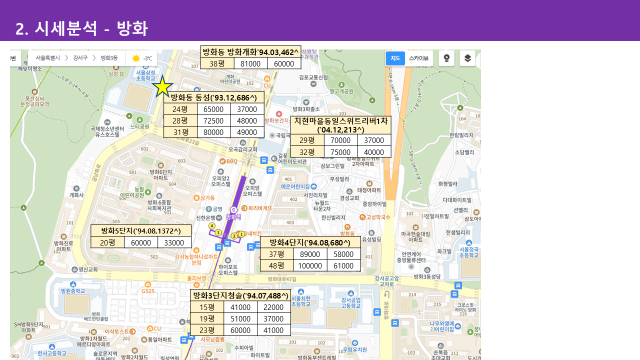The height and width of the screenshot is (360, 640).
Task: Click the GS25 convenience store marker
Action: 148,284
